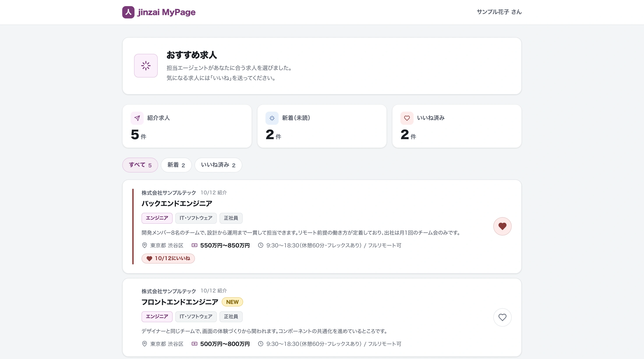
Task: Click the いいね済み 2件 summary card
Action: (x=457, y=126)
